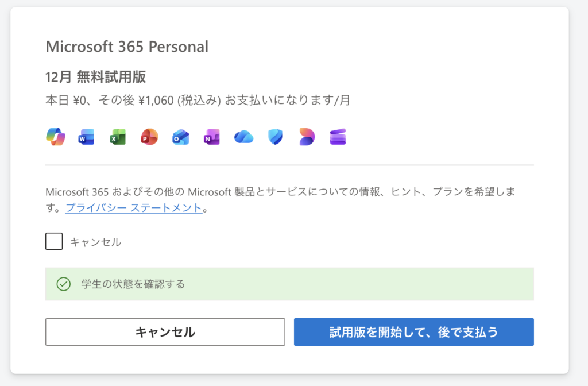Click the green checkmark circle icon
588x386 pixels.
(x=63, y=284)
